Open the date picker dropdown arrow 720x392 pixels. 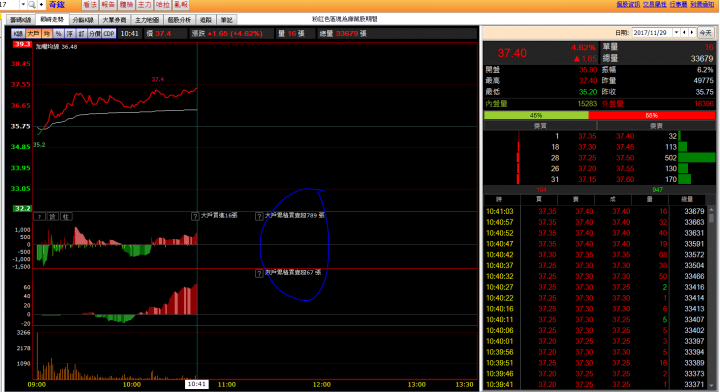[676, 33]
